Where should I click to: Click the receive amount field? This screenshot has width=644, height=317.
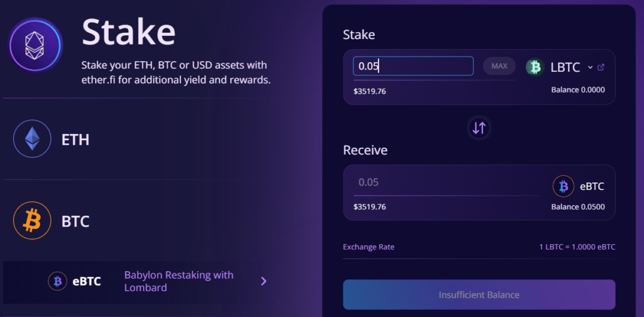447,182
